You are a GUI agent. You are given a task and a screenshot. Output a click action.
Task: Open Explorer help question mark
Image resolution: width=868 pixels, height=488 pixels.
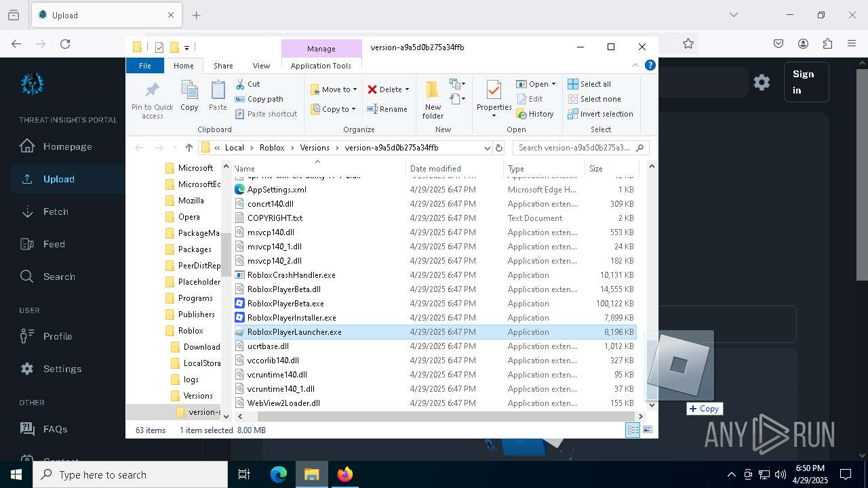pos(650,66)
